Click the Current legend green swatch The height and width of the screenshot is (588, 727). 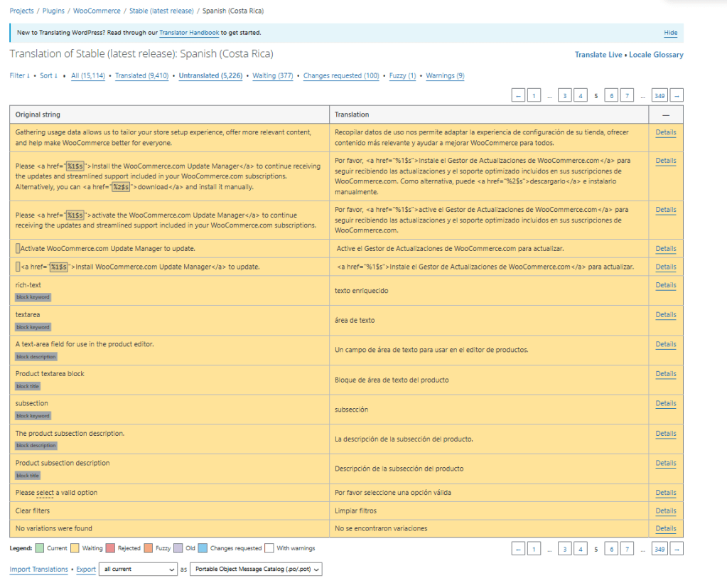tap(39, 548)
